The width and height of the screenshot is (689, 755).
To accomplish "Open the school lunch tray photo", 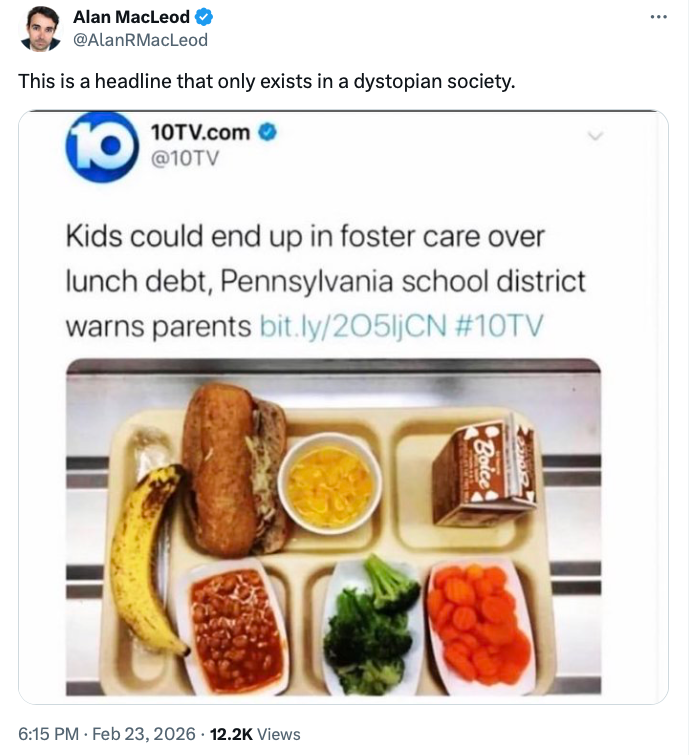I will [333, 527].
